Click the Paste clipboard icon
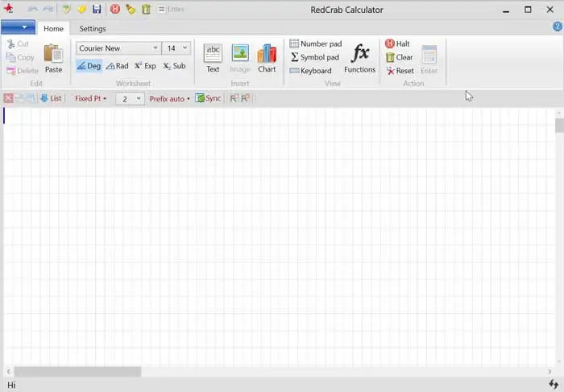The height and width of the screenshot is (392, 564). point(54,59)
